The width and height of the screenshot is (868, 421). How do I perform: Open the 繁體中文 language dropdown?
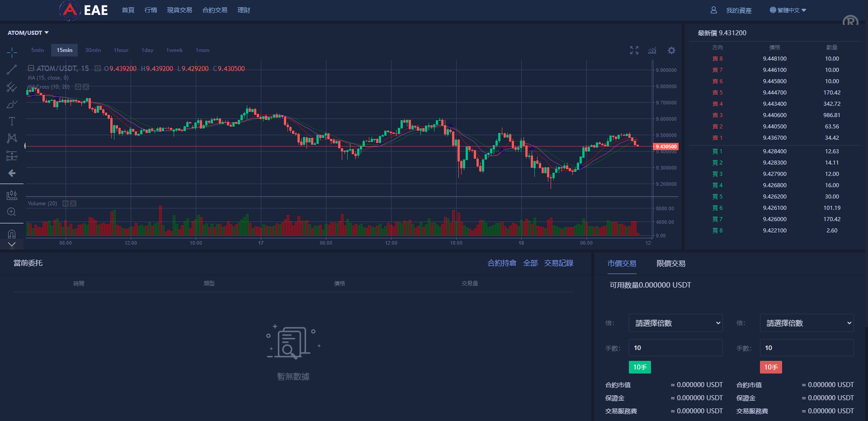pos(788,10)
